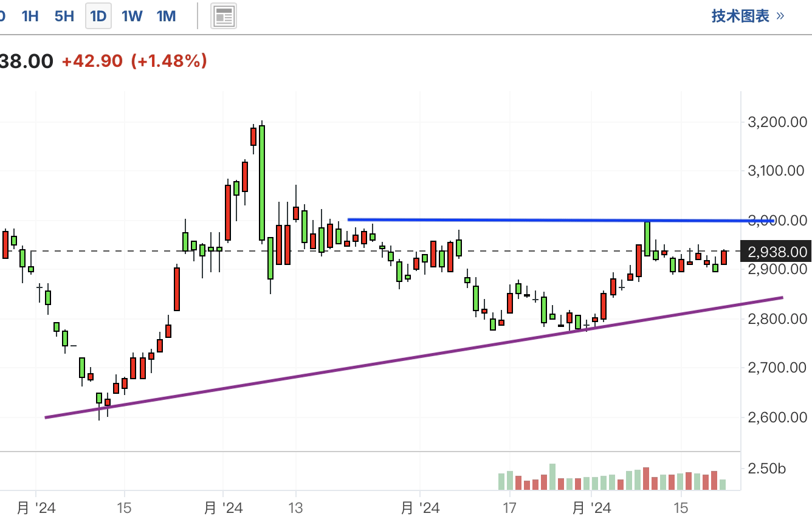812x519 pixels.
Task: Select the 5H timeframe tab
Action: (x=64, y=16)
